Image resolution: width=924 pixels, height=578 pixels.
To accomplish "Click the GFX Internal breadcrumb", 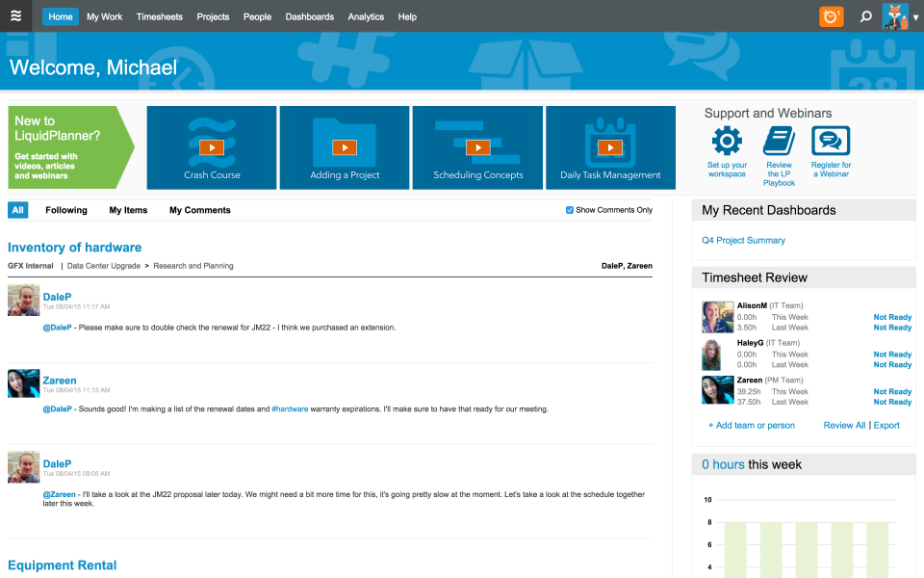I will click(x=31, y=266).
